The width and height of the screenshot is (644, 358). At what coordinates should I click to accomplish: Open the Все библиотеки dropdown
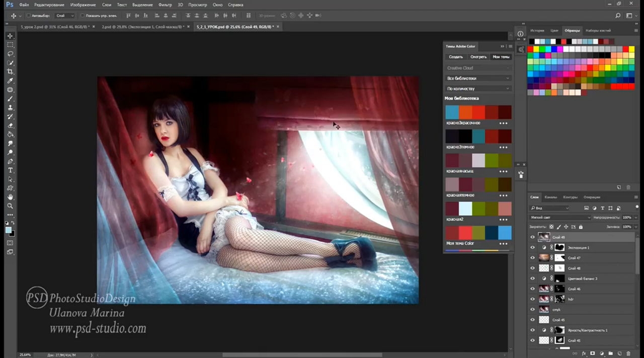click(x=478, y=78)
